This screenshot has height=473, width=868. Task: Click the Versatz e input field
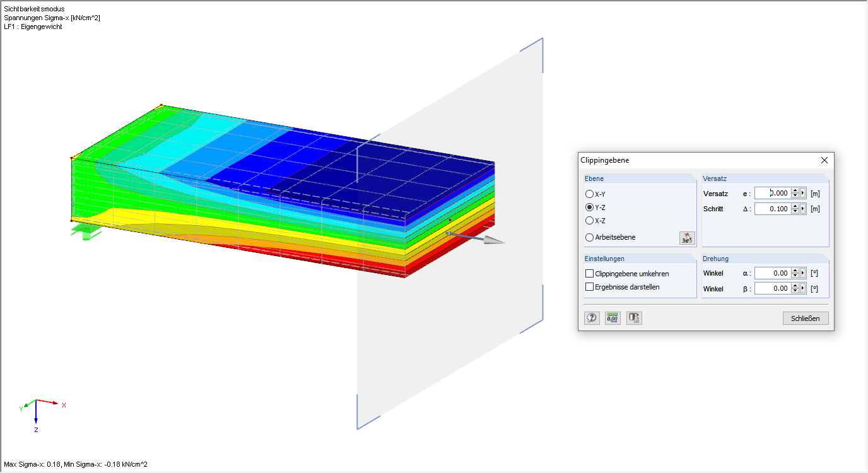(x=772, y=194)
